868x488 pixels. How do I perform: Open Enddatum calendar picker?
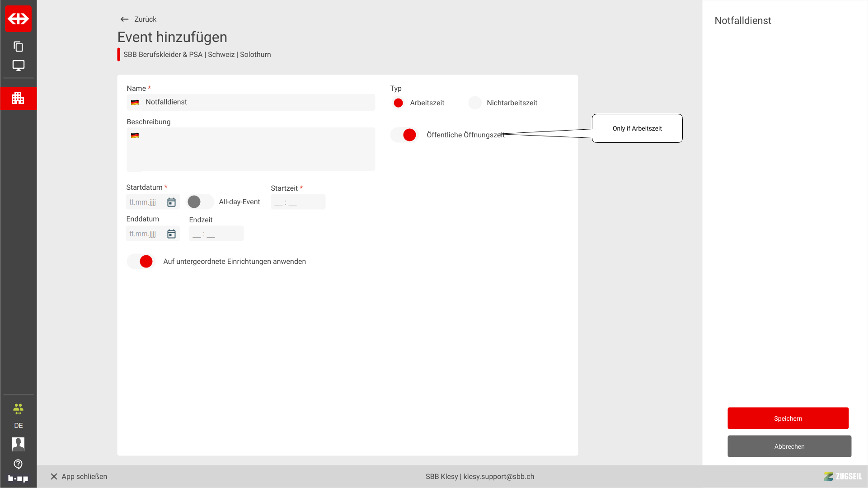pyautogui.click(x=171, y=234)
